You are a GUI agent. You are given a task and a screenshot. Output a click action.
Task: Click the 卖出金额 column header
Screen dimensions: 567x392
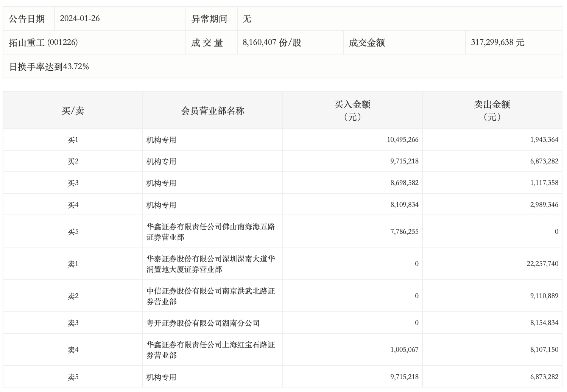[x=492, y=110]
